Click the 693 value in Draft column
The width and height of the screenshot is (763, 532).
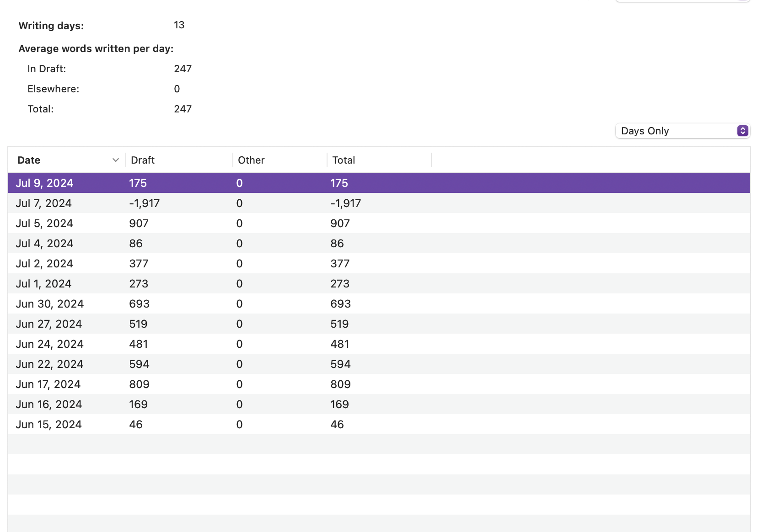tap(140, 304)
